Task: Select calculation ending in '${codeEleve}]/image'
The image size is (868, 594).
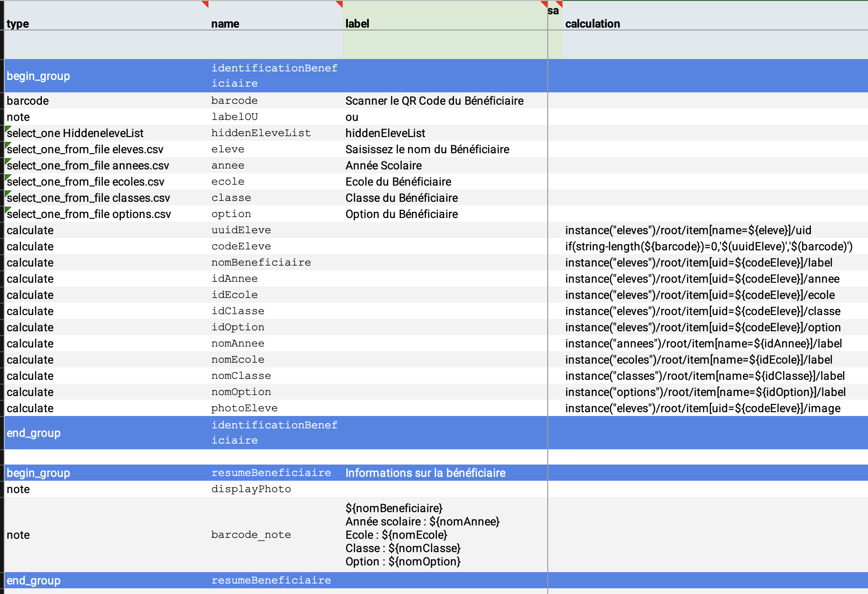Action: point(715,408)
